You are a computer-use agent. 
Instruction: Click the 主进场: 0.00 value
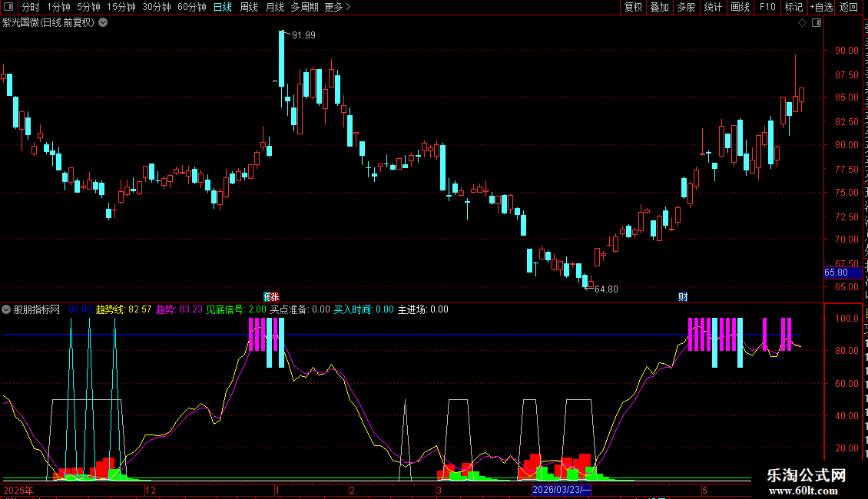click(423, 310)
